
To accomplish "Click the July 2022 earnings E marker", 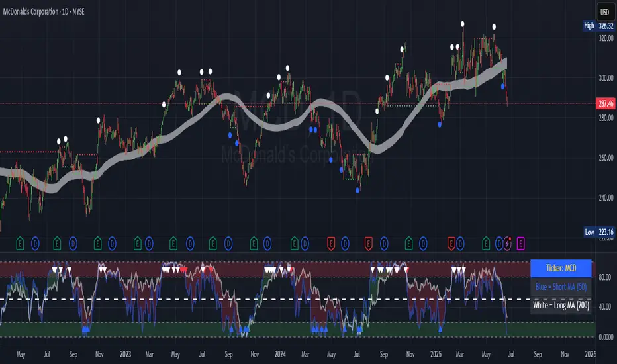I will click(x=57, y=244).
